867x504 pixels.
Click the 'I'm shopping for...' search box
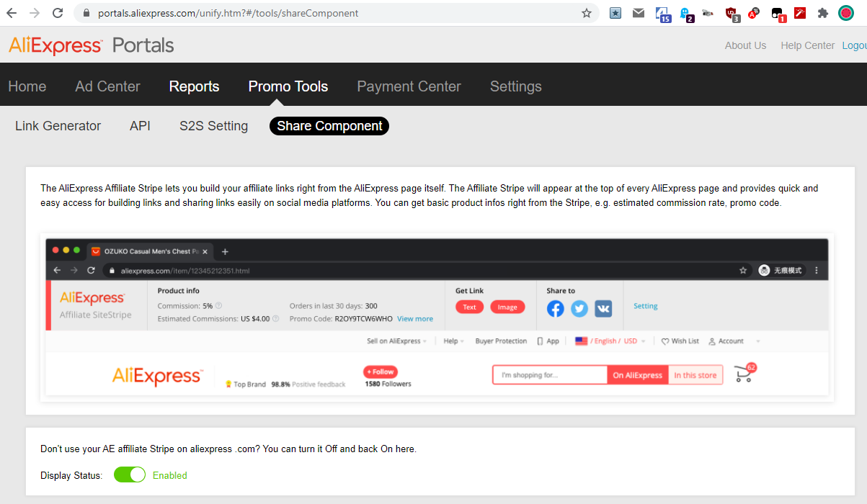tap(551, 375)
